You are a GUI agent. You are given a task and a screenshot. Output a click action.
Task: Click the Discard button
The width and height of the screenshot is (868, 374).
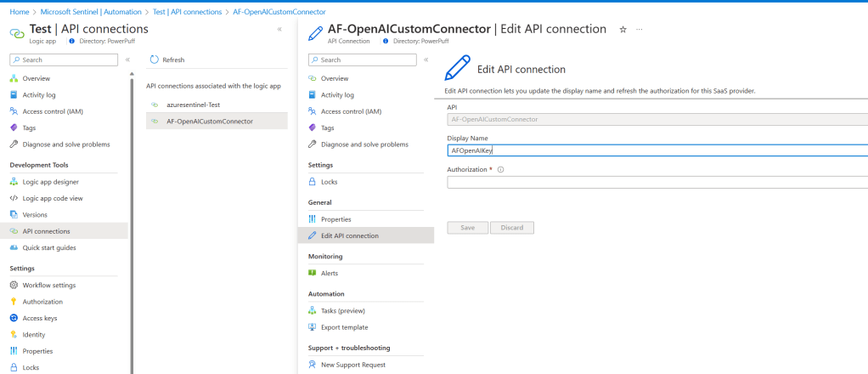pos(511,228)
